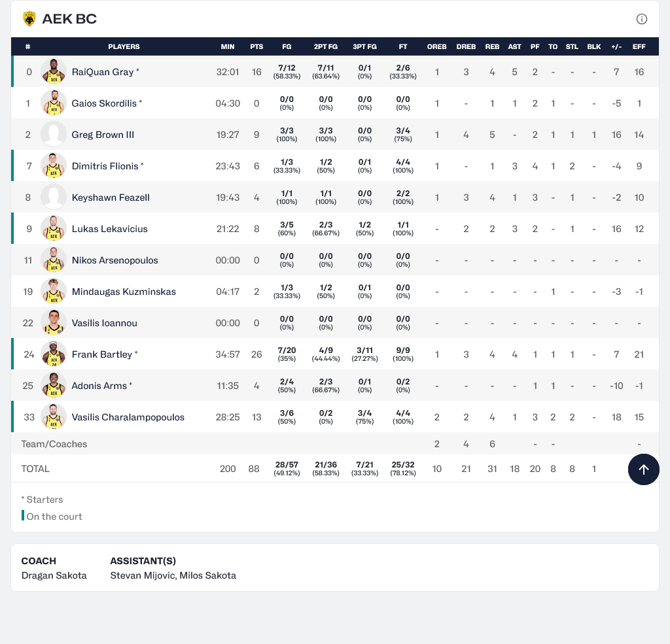Click coach Dragan Sakota's name
The image size is (670, 644).
tap(54, 576)
